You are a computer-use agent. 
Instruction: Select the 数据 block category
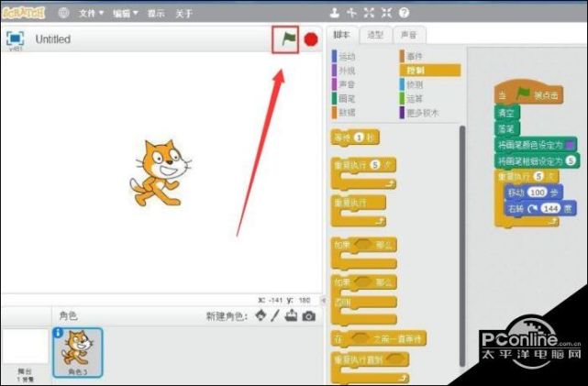(343, 112)
